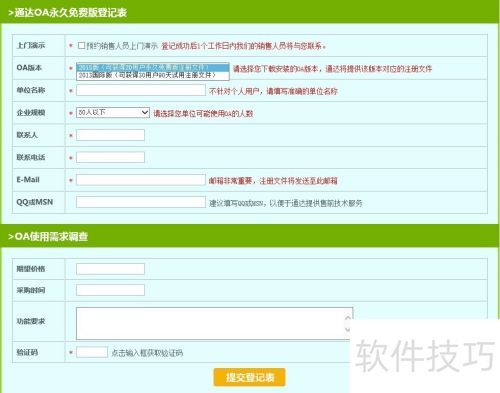Check the 预约销售人员上门演示 checkbox

click(x=81, y=46)
